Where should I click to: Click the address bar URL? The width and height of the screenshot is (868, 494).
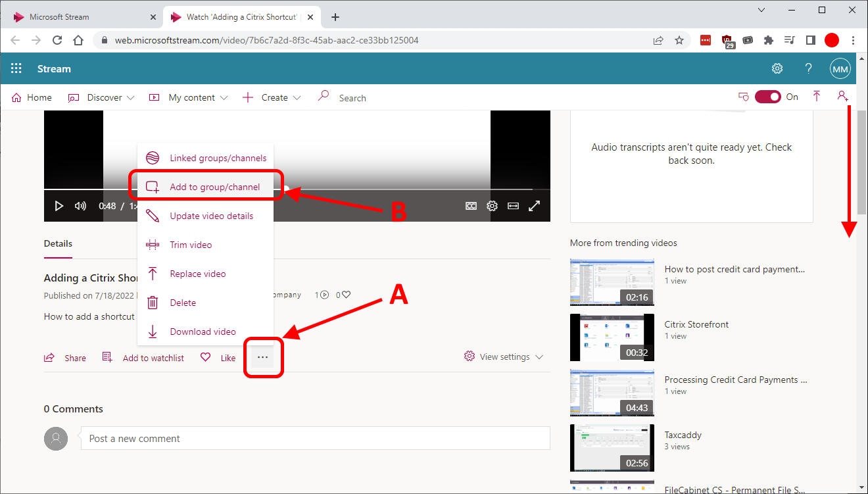266,40
